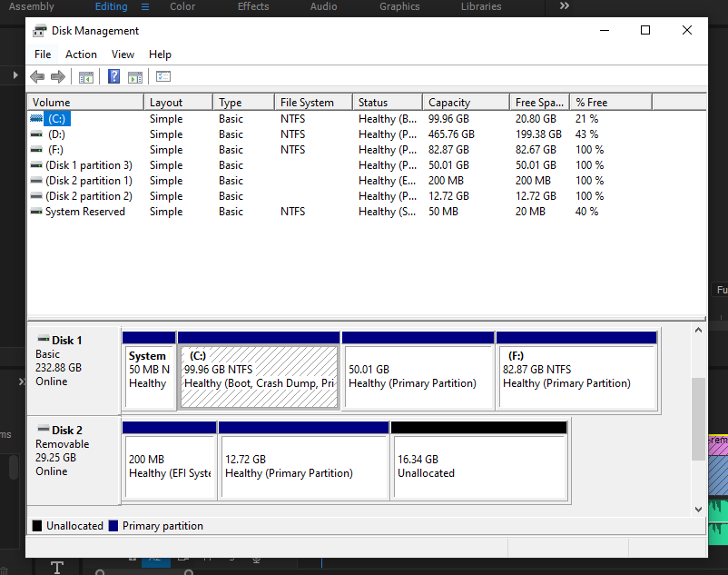Open the Action menu
The width and height of the screenshot is (728, 575).
point(82,55)
